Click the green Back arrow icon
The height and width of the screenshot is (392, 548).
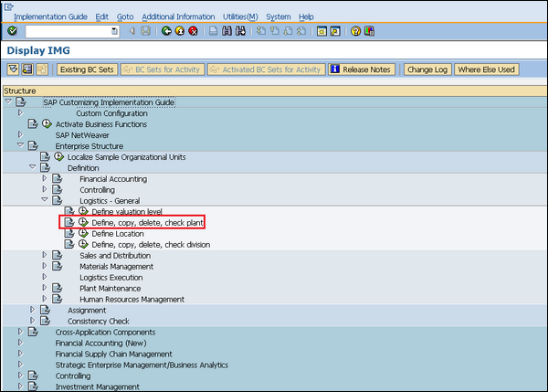(166, 31)
